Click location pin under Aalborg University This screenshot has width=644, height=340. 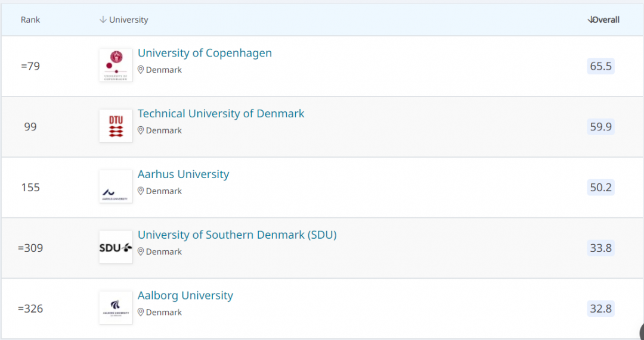141,312
